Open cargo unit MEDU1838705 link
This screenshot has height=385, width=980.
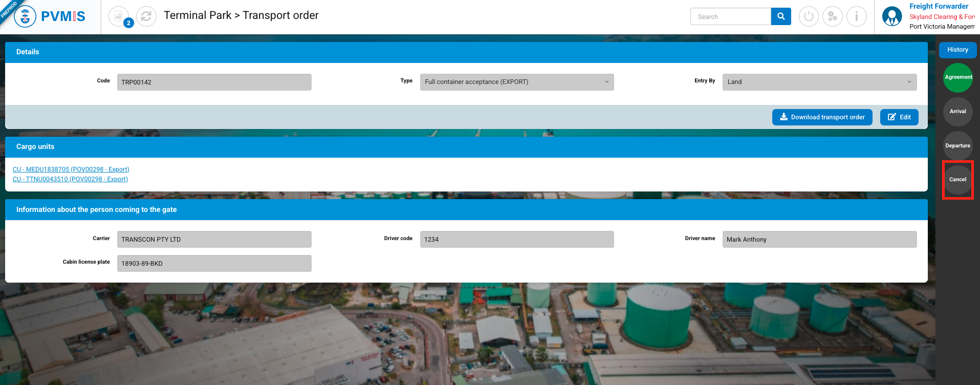click(x=71, y=169)
